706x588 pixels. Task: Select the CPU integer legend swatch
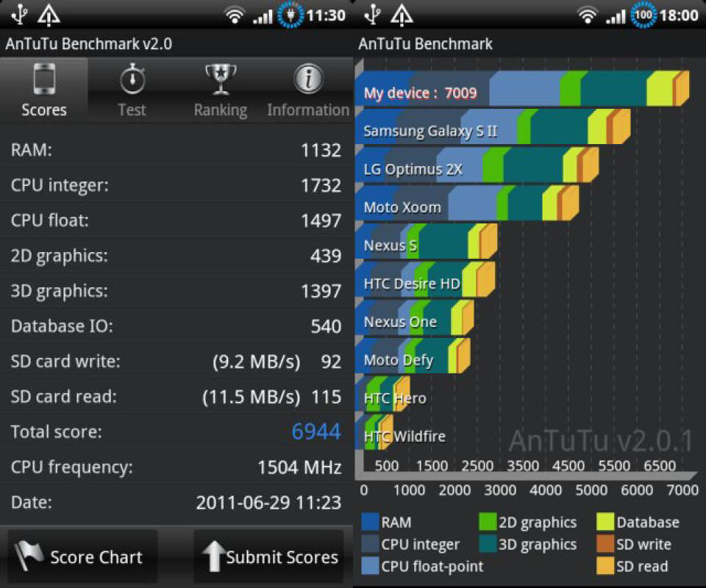click(370, 544)
